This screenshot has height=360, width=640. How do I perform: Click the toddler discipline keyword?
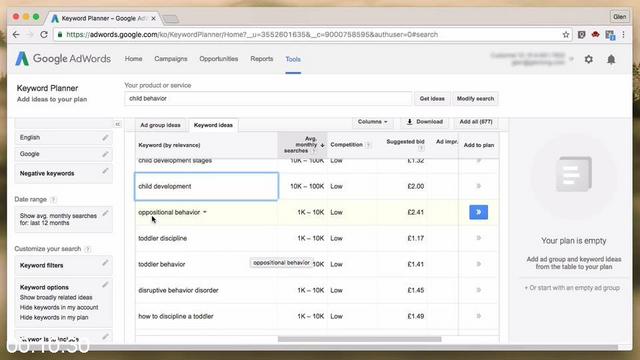(162, 238)
